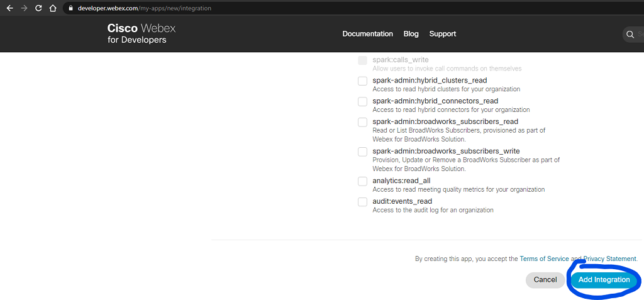The height and width of the screenshot is (300, 644).
Task: Reload the page with refresh icon
Action: pyautogui.click(x=38, y=8)
